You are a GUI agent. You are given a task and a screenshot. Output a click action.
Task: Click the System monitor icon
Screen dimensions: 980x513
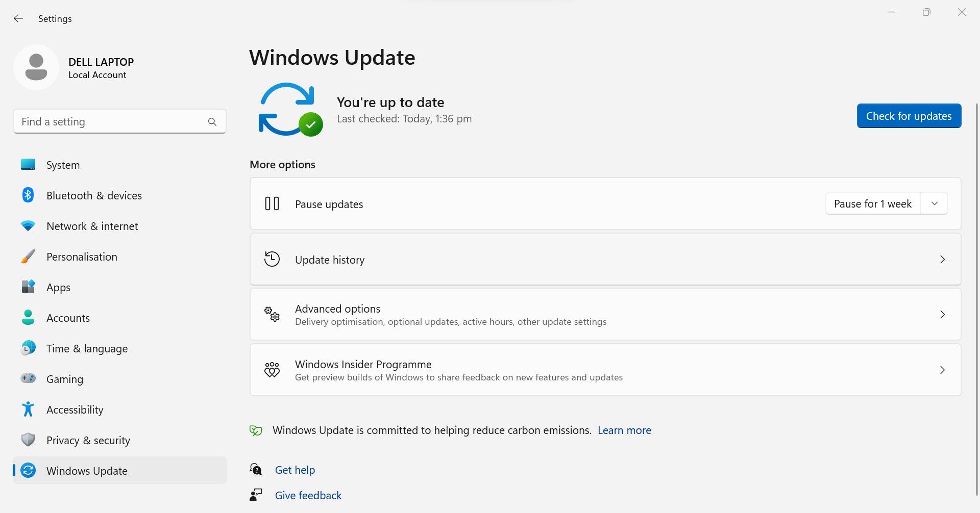(x=28, y=165)
